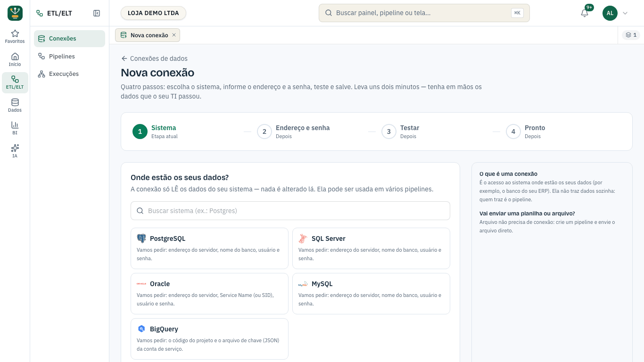Screen dimensions: 644x362
Task: Click step 1 Sistema in the stepper
Action: click(x=155, y=132)
